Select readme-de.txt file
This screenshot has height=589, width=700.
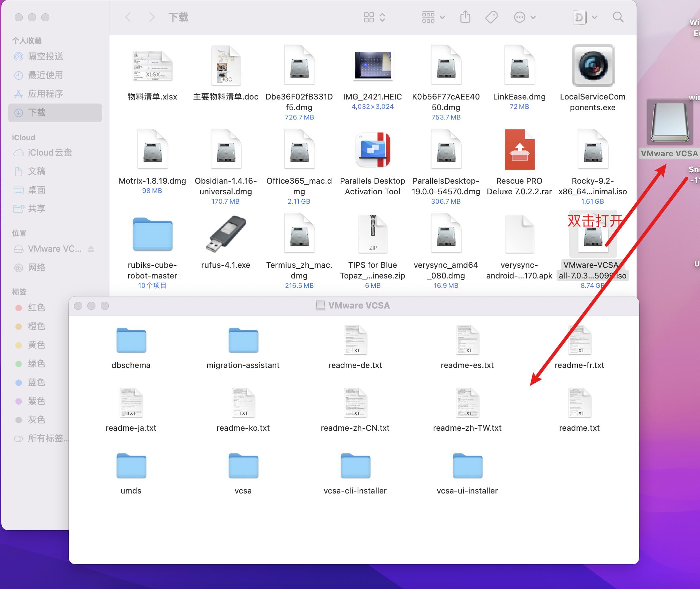pos(355,340)
